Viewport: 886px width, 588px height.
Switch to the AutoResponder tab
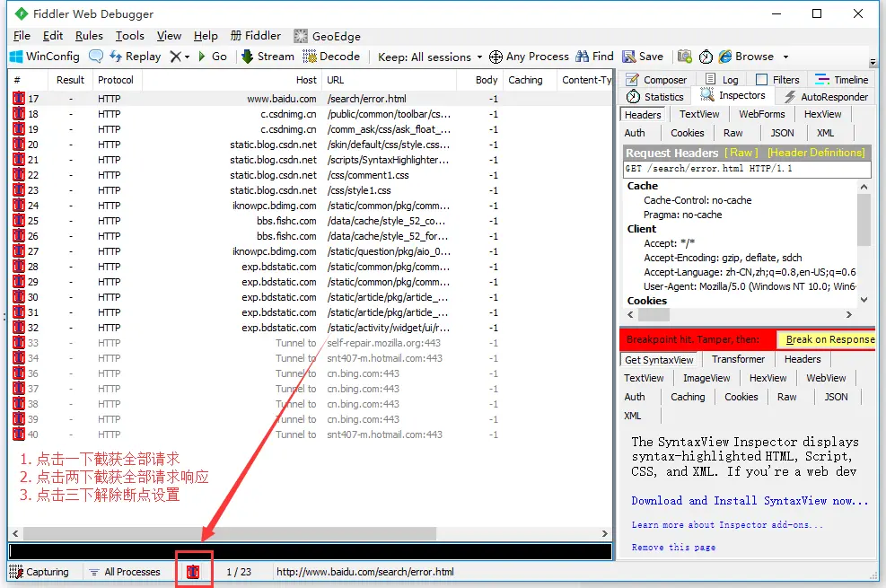(x=826, y=97)
